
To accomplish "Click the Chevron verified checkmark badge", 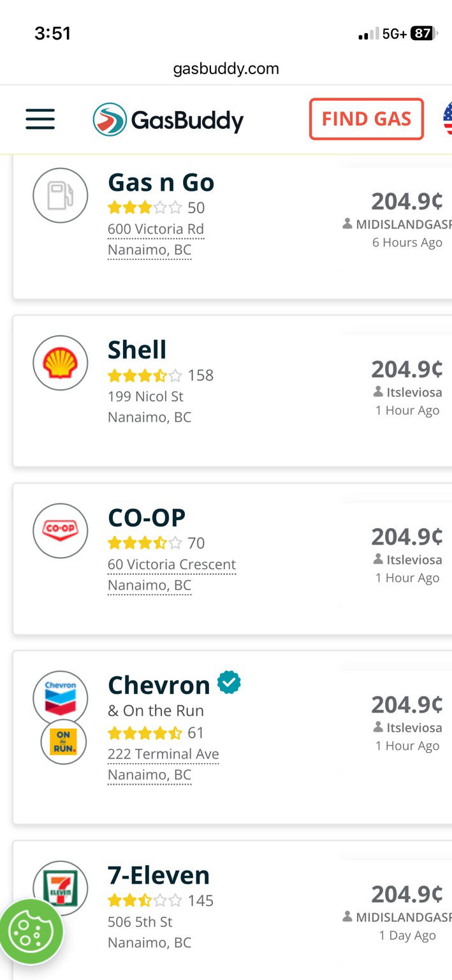I will click(x=229, y=683).
